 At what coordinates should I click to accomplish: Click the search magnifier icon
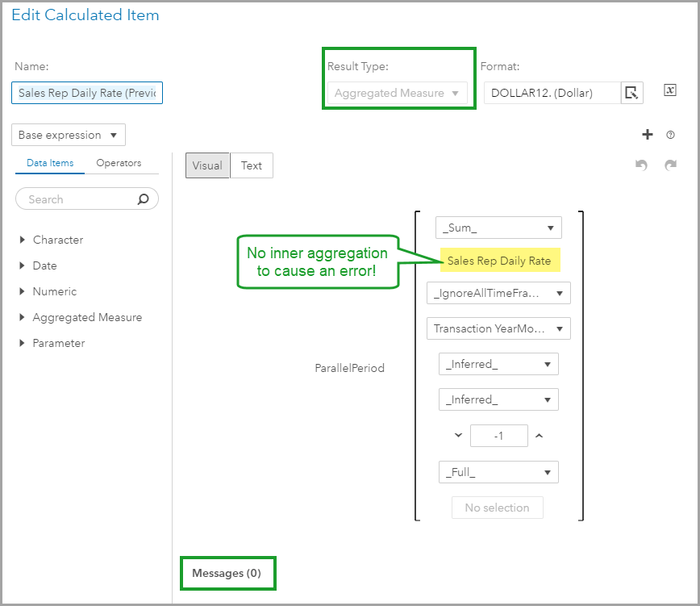[x=144, y=199]
